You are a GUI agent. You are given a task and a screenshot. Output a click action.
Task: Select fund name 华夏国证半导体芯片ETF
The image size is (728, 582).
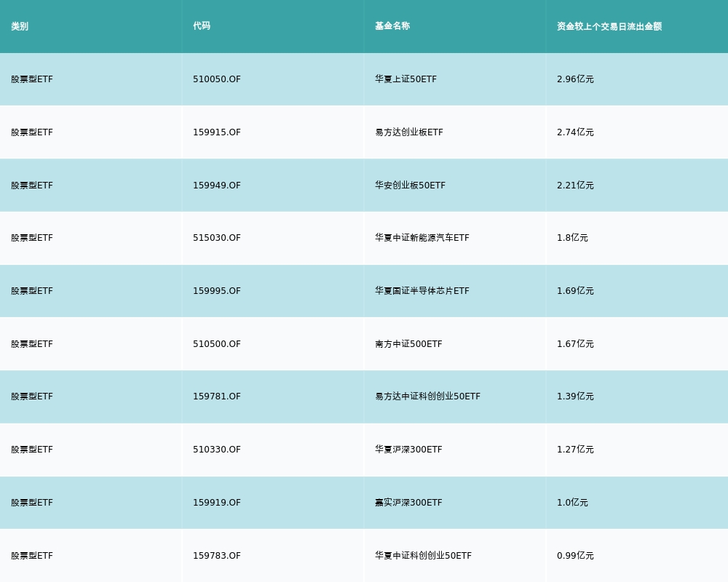(x=422, y=290)
